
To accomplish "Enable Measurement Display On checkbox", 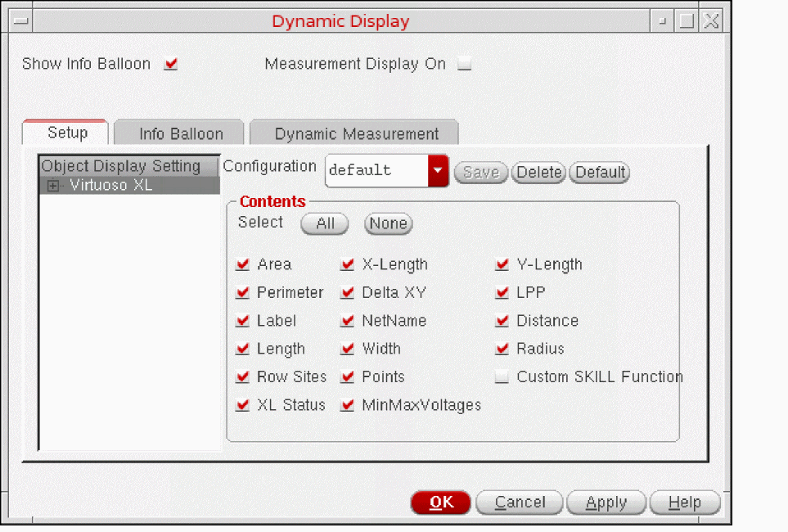I will tap(465, 64).
